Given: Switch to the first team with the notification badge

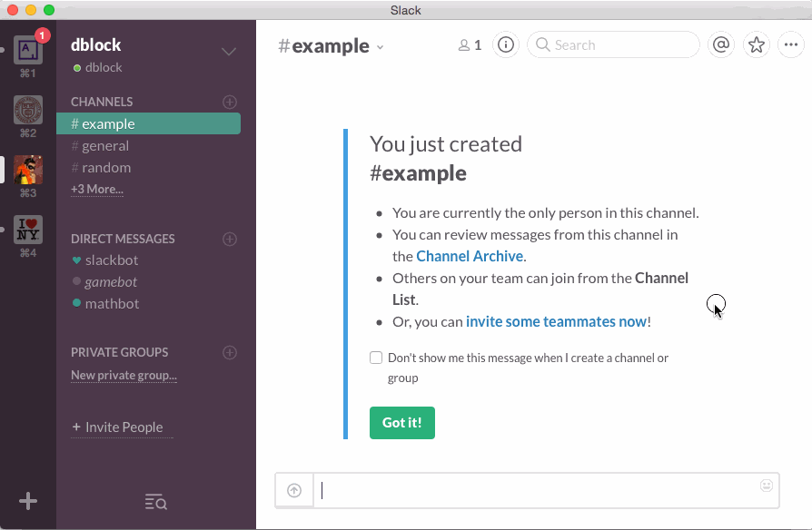Looking at the screenshot, I should point(28,50).
